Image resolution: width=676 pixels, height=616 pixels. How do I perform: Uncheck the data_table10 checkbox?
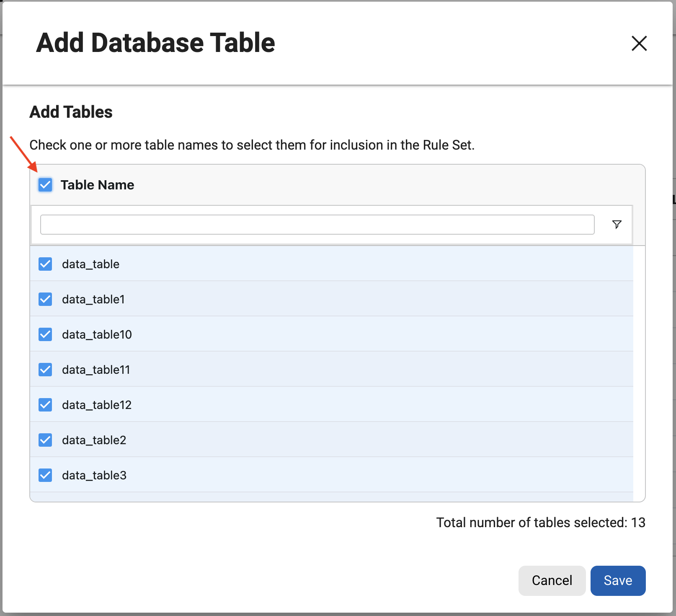45,334
